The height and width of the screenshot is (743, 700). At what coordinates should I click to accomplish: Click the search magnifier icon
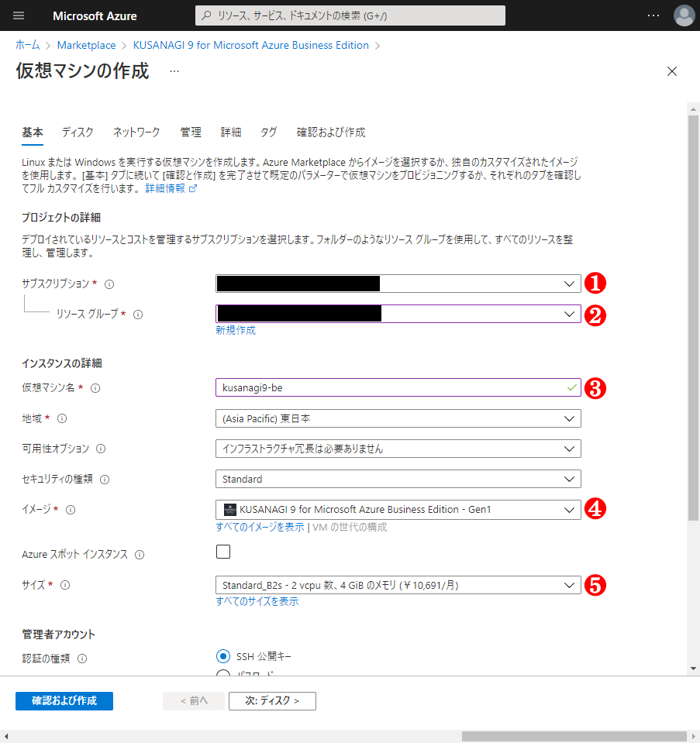pos(206,15)
